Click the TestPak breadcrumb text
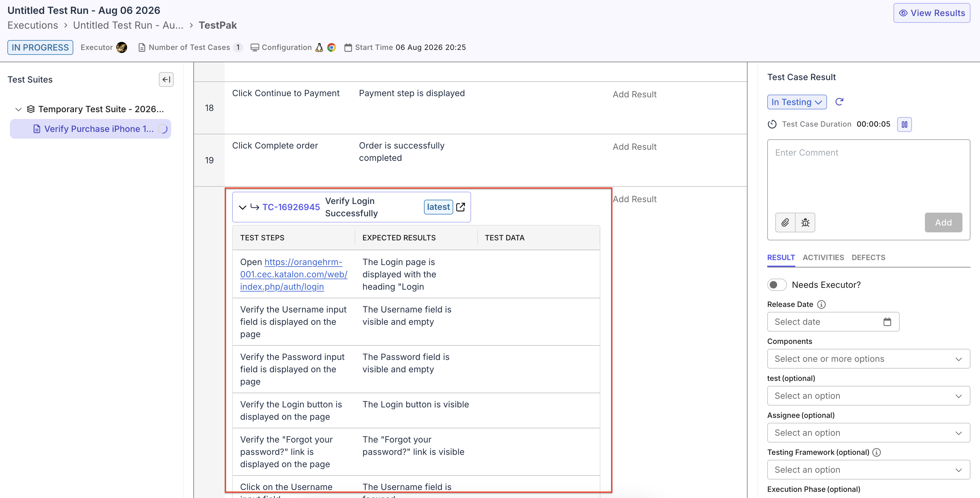 pos(218,25)
